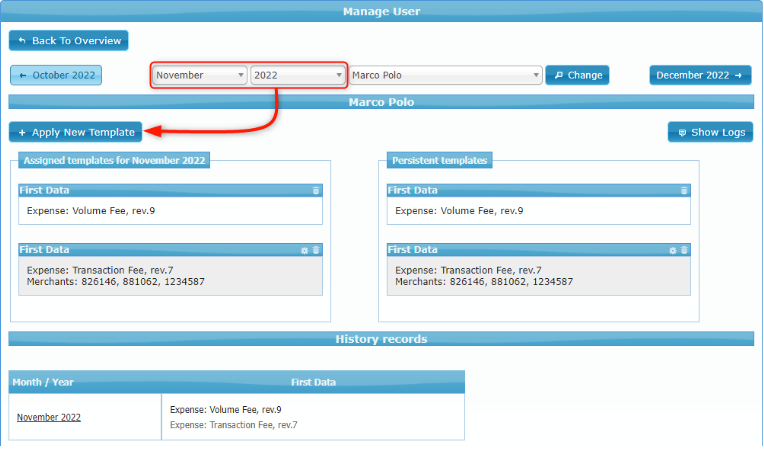Click history 'Expense: Volume Fee, rev.9' entry
This screenshot has height=452, width=764.
click(x=226, y=410)
